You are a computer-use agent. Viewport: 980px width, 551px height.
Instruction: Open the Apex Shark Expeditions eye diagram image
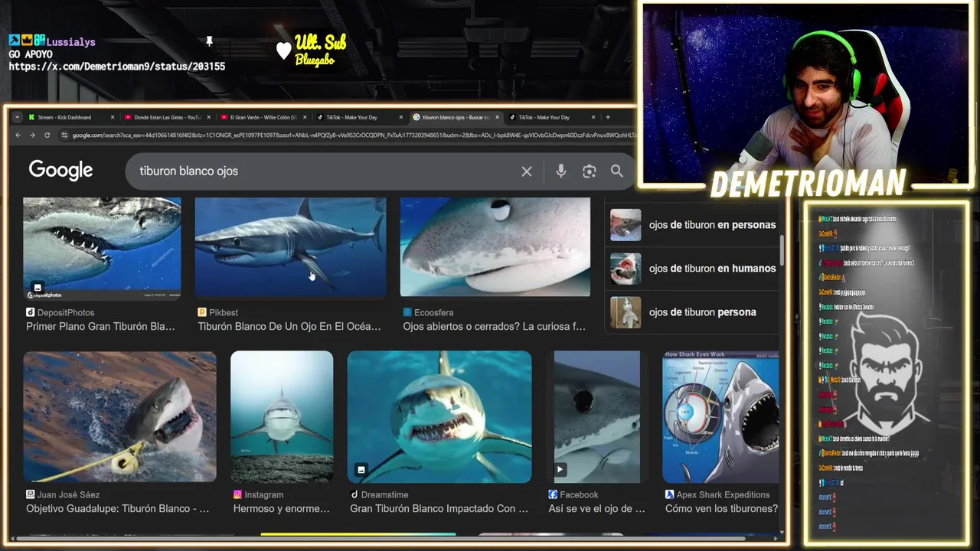[x=720, y=417]
